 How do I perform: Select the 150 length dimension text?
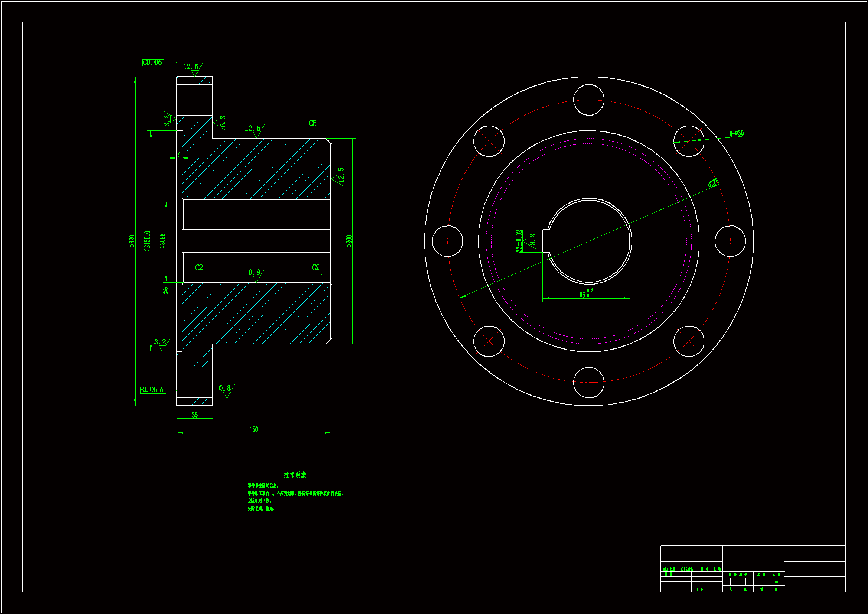click(x=254, y=429)
